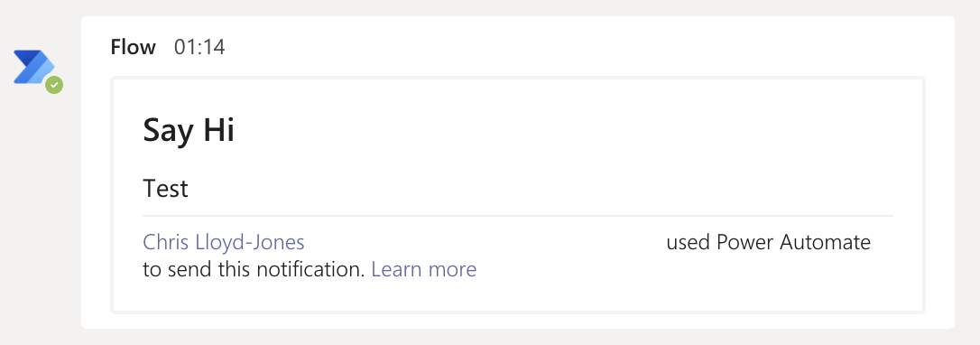The width and height of the screenshot is (980, 345).
Task: Click the 01:14 message timestamp
Action: point(199,48)
